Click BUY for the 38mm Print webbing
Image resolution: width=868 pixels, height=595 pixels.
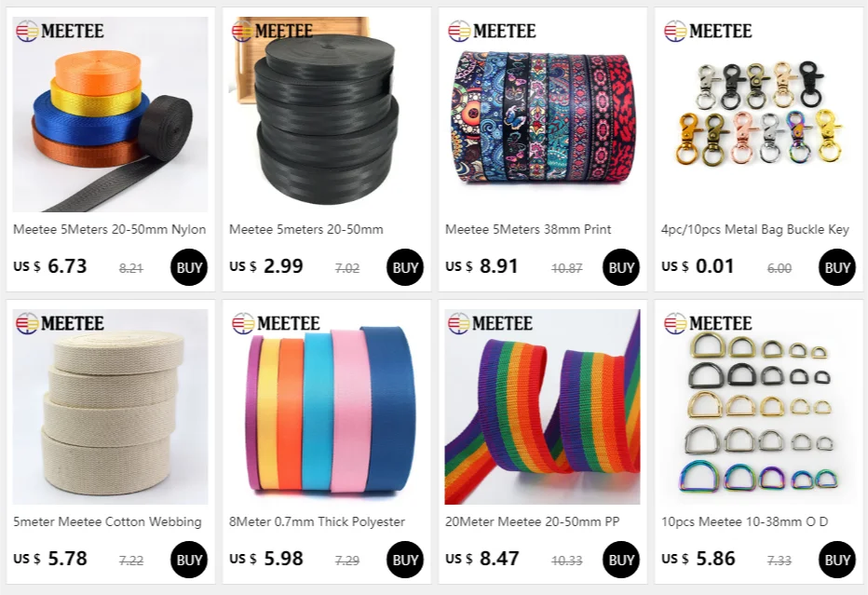620,267
